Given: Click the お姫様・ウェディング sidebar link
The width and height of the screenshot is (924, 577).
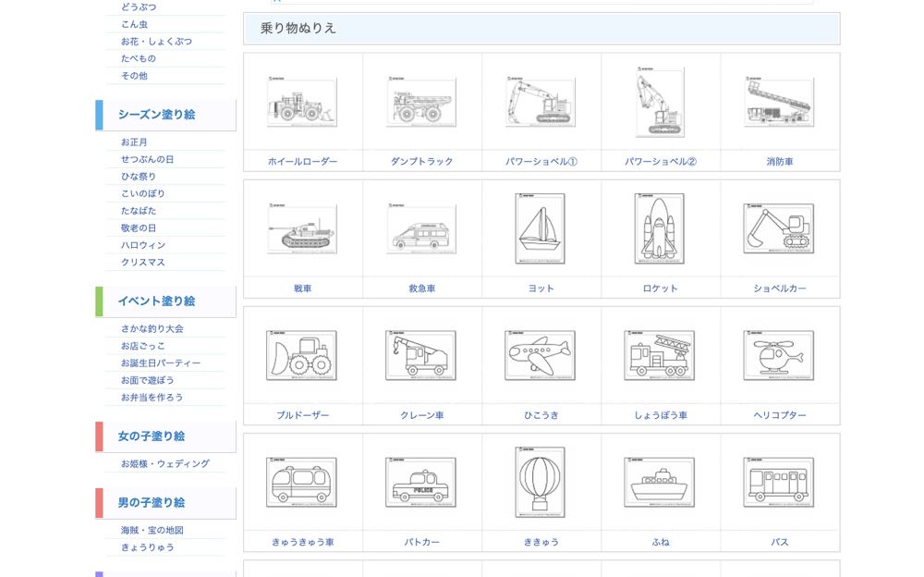Looking at the screenshot, I should (165, 463).
